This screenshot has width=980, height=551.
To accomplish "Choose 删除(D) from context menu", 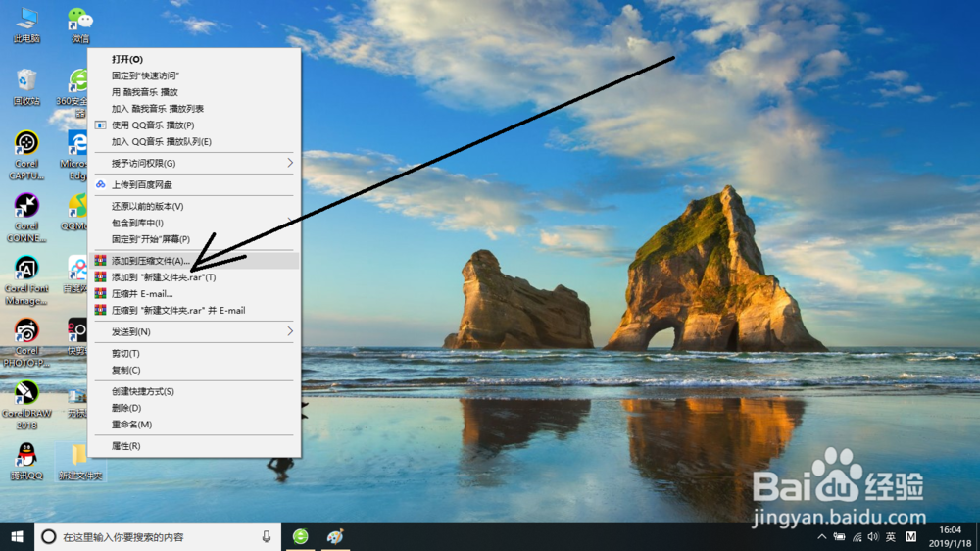I will 194,408.
